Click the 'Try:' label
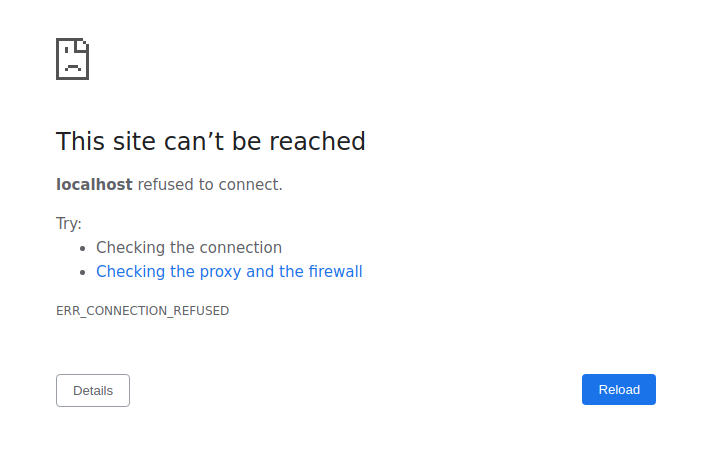The height and width of the screenshot is (458, 711). pos(69,223)
